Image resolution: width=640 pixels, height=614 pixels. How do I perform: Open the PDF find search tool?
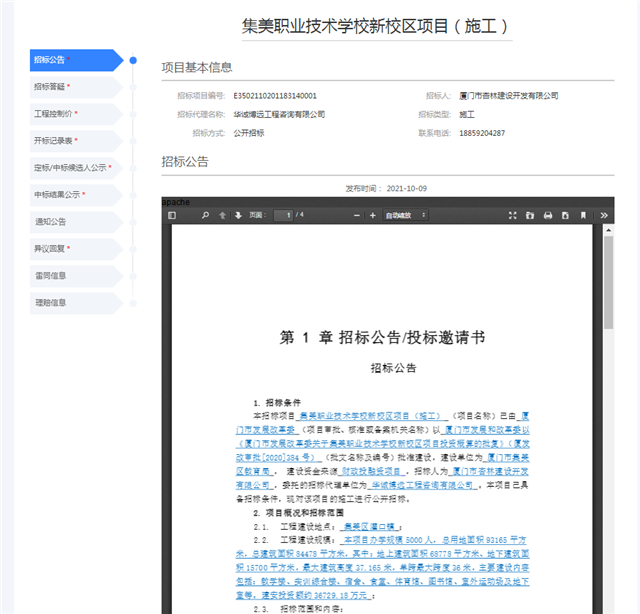[205, 215]
